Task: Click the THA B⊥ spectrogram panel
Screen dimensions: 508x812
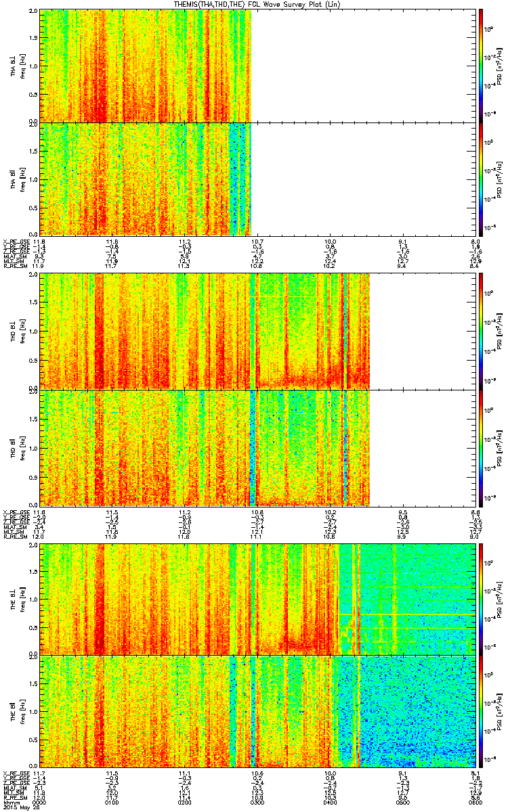Action: (x=257, y=66)
